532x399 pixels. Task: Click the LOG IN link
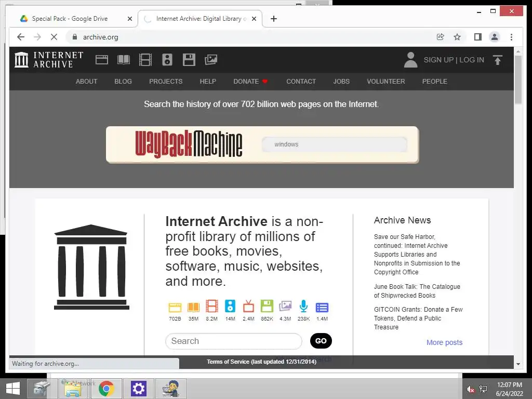tap(472, 60)
